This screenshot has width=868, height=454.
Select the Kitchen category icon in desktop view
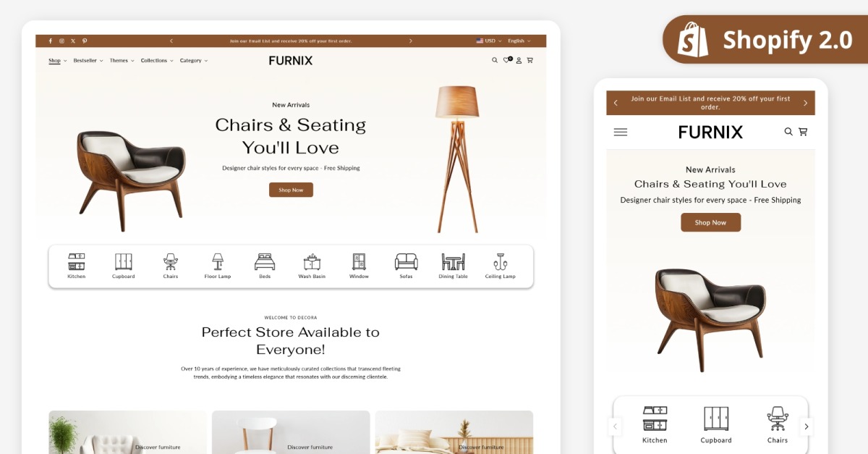pyautogui.click(x=77, y=261)
